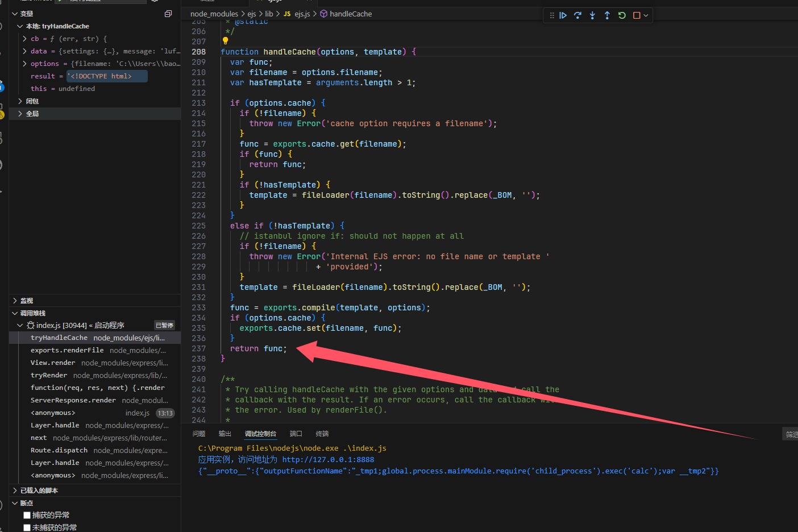Expand the options variable in the variables tree
Screen dimensions: 798x532
click(24, 64)
